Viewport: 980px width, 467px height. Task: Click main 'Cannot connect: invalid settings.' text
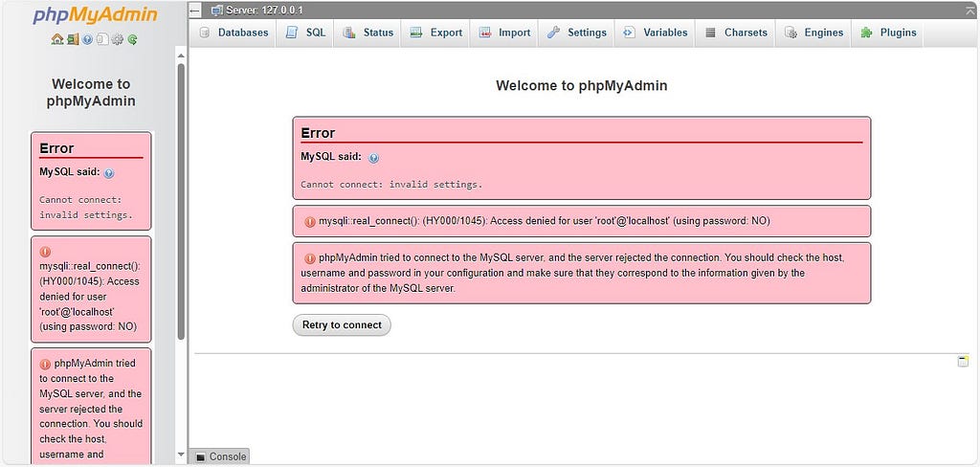pyautogui.click(x=391, y=185)
